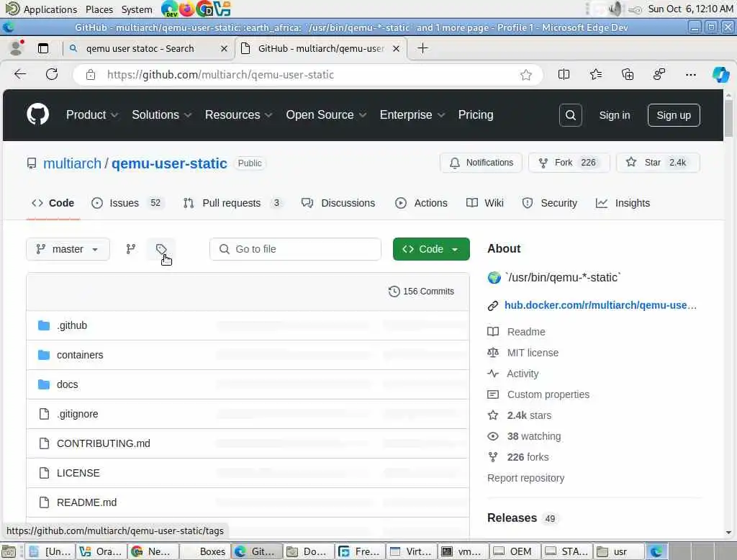Screen dimensions: 737x560
Task: Open the Collections icon in Edge toolbar
Action: (x=628, y=74)
